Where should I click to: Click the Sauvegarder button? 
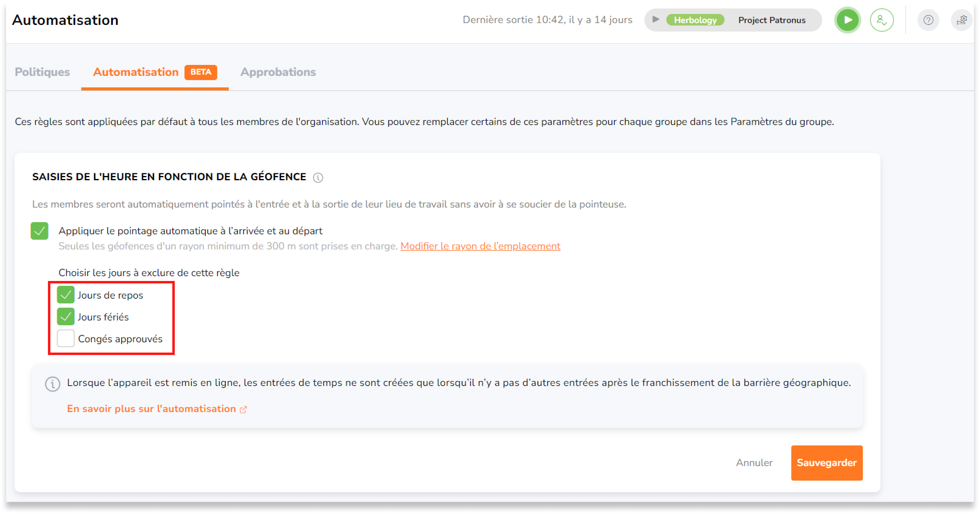point(826,463)
